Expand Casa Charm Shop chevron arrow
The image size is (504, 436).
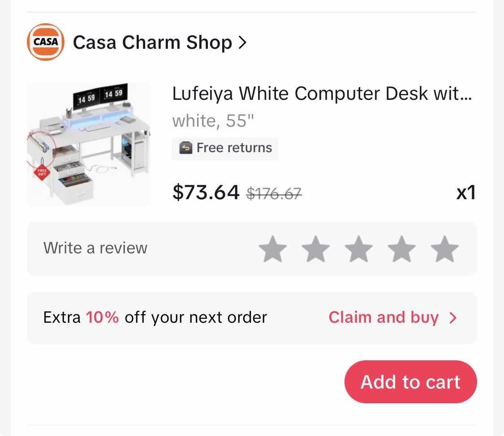pos(242,43)
